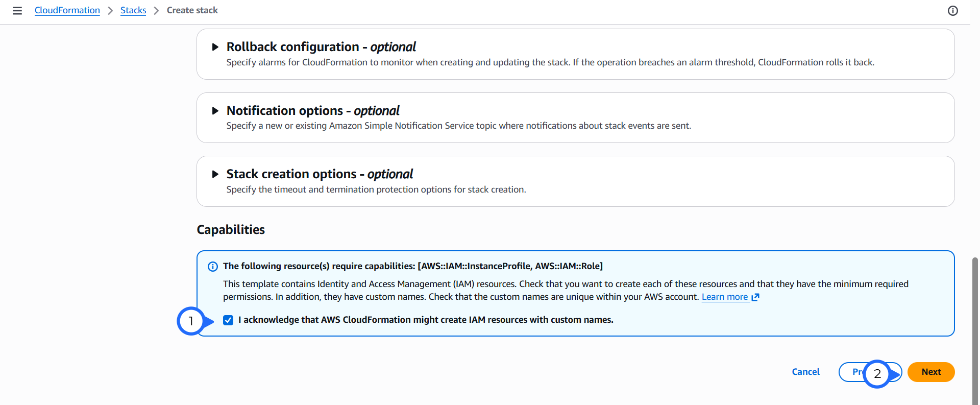Image resolution: width=980 pixels, height=405 pixels.
Task: Open the hamburger navigation menu
Action: point(17,11)
